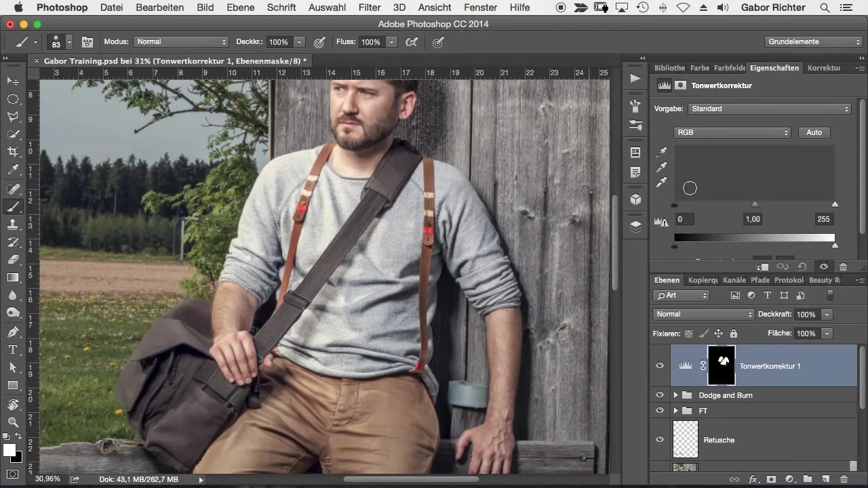Select the Type tool
The width and height of the screenshot is (868, 488).
13,350
